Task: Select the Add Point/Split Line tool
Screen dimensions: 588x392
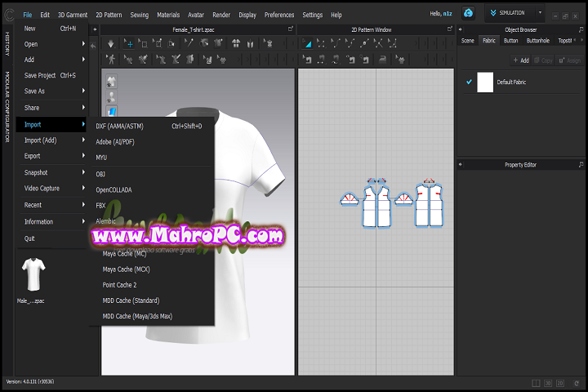Action: 363,44
